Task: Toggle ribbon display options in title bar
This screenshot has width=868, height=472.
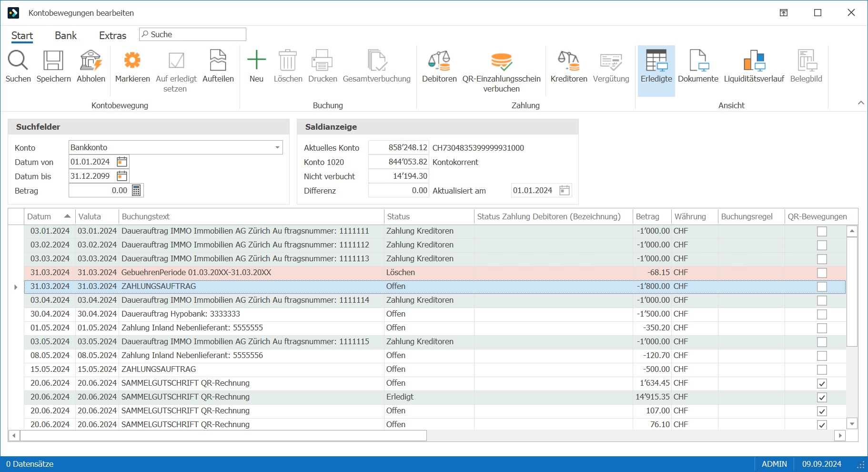Action: point(784,13)
